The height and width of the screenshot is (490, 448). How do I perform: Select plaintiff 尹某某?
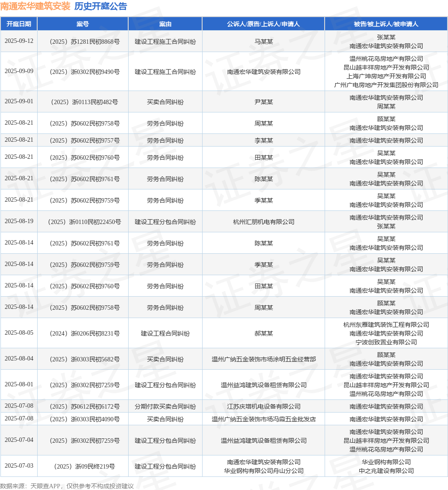point(264,102)
